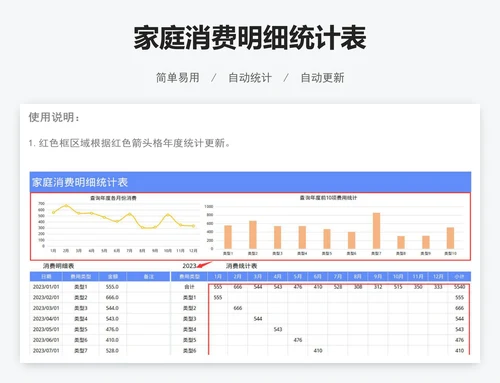Screen dimensions: 500x383
Task: Click the total cell 5540
Action: [x=459, y=287]
